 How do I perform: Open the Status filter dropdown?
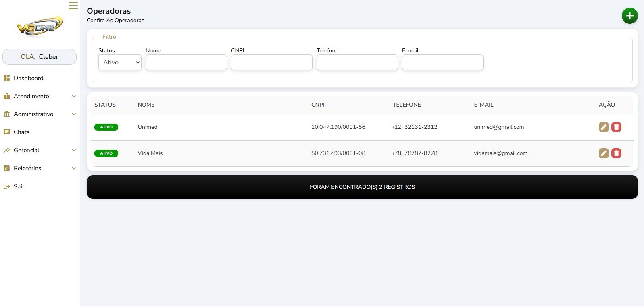coord(120,62)
